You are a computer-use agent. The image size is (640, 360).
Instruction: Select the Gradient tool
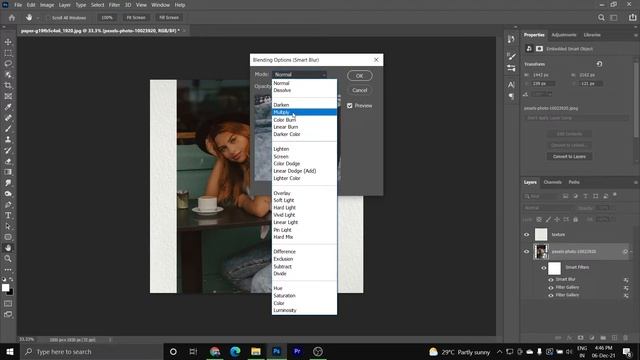(8, 172)
